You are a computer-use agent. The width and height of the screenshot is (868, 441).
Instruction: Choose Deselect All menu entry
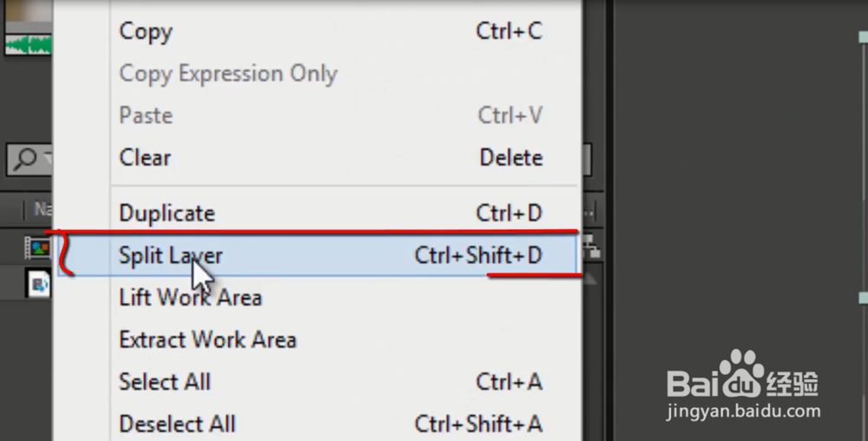177,424
